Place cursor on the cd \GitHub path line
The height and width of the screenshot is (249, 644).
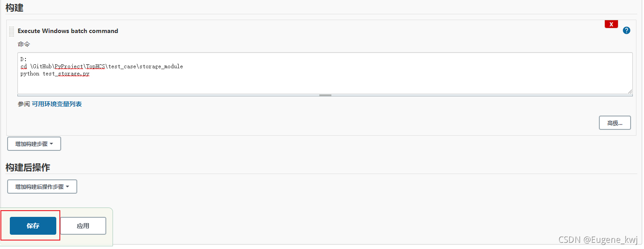pyautogui.click(x=102, y=66)
